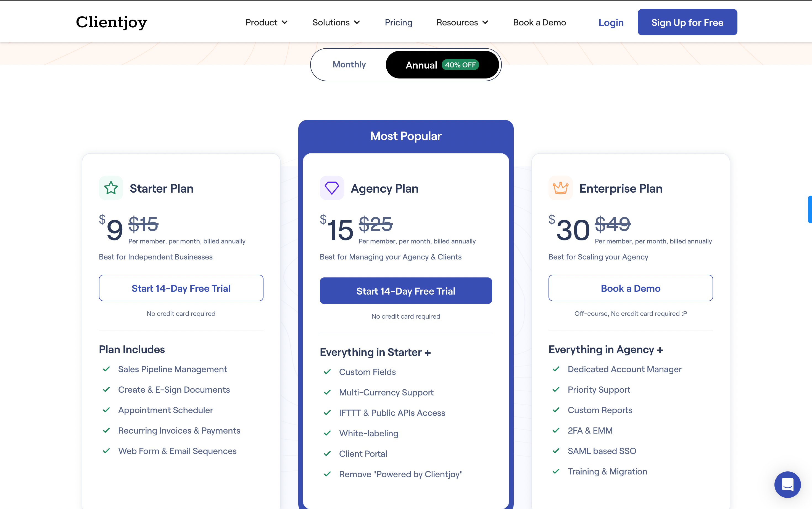
Task: Click the Clientjoy logo
Action: click(111, 22)
